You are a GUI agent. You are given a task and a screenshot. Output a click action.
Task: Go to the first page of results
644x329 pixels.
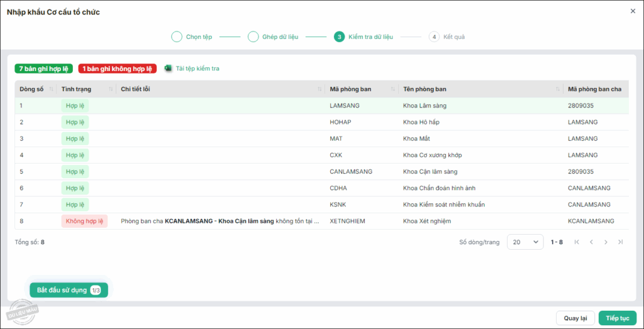pos(577,242)
